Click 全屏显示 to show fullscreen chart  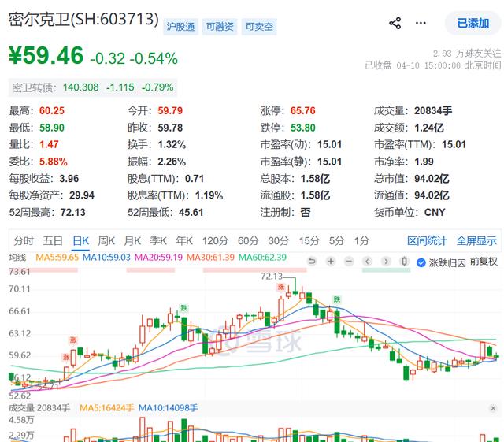(x=476, y=240)
